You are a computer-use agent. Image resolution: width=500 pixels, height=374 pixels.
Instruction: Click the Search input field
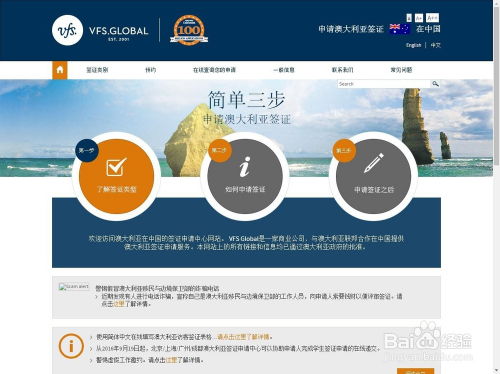(x=384, y=84)
